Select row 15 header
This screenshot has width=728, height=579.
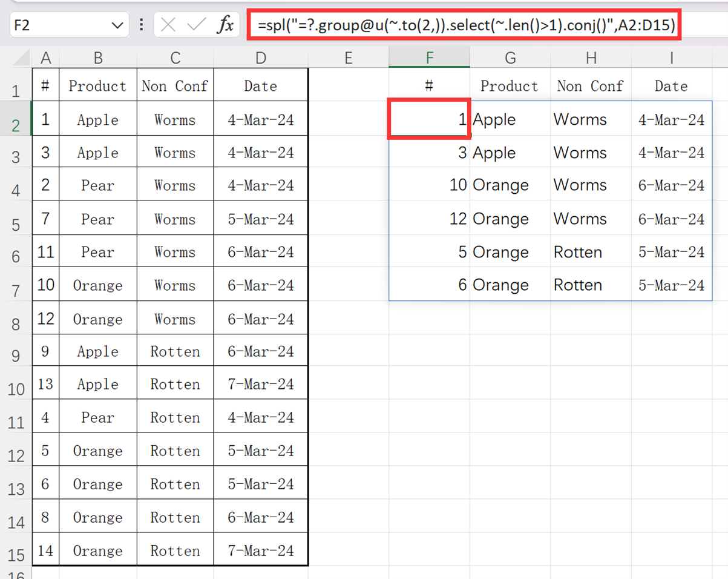tap(16, 554)
